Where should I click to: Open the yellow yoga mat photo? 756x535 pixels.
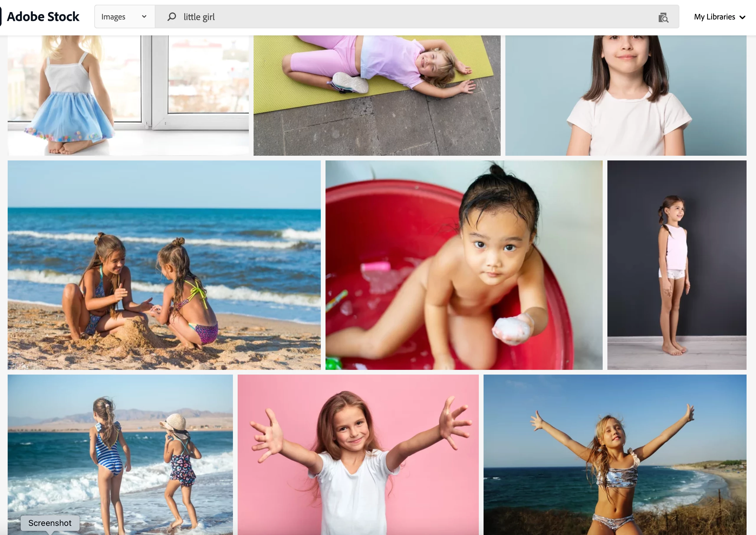click(x=377, y=95)
